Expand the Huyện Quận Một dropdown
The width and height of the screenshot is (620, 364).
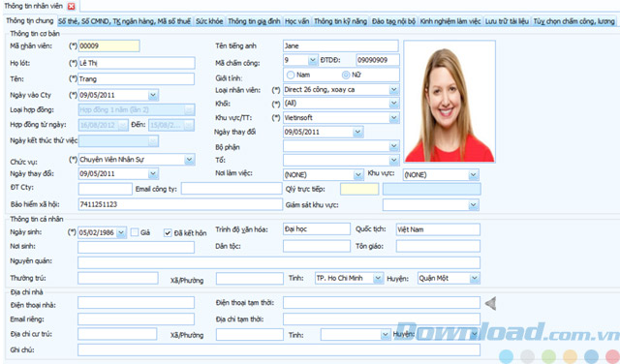474,278
